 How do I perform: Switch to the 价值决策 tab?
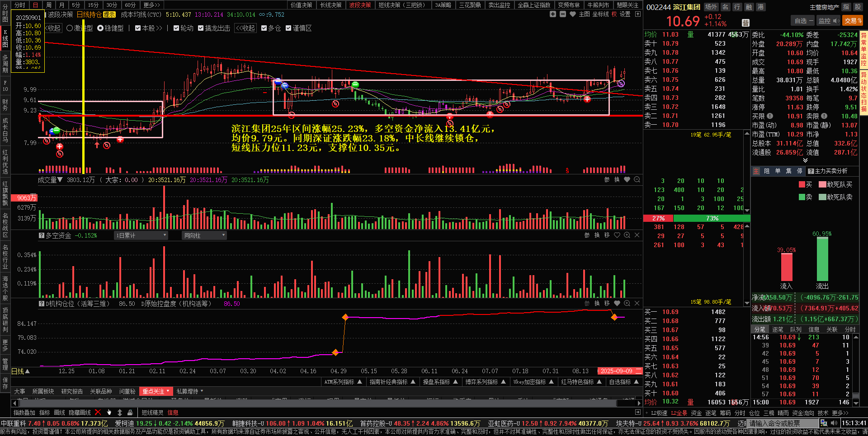point(301,5)
